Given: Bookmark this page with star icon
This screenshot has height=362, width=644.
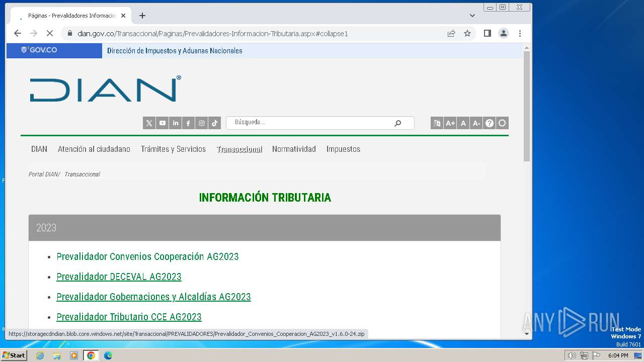Looking at the screenshot, I should pyautogui.click(x=467, y=33).
